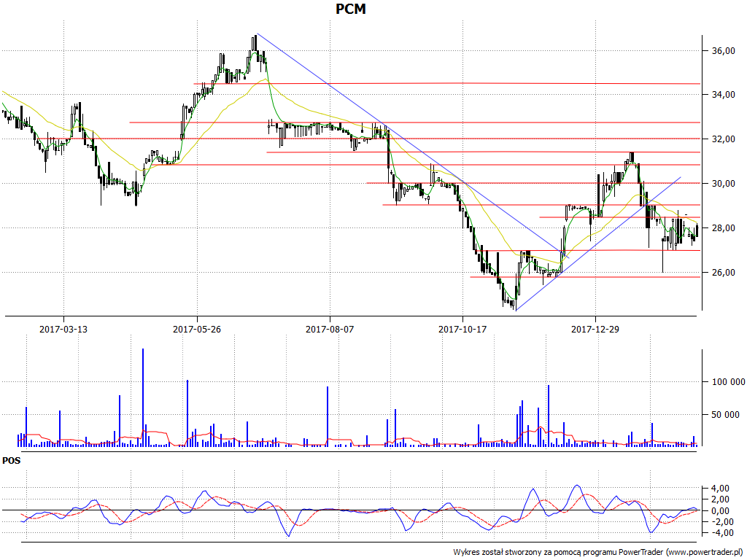Select the 2017-10-17 date label
Viewport: 747px width, 560px height.
462,329
